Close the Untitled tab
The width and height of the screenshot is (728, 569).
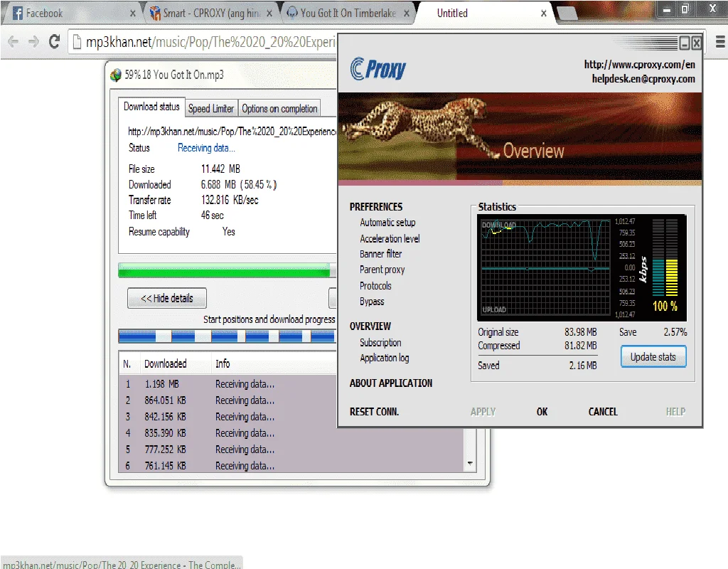coord(544,14)
